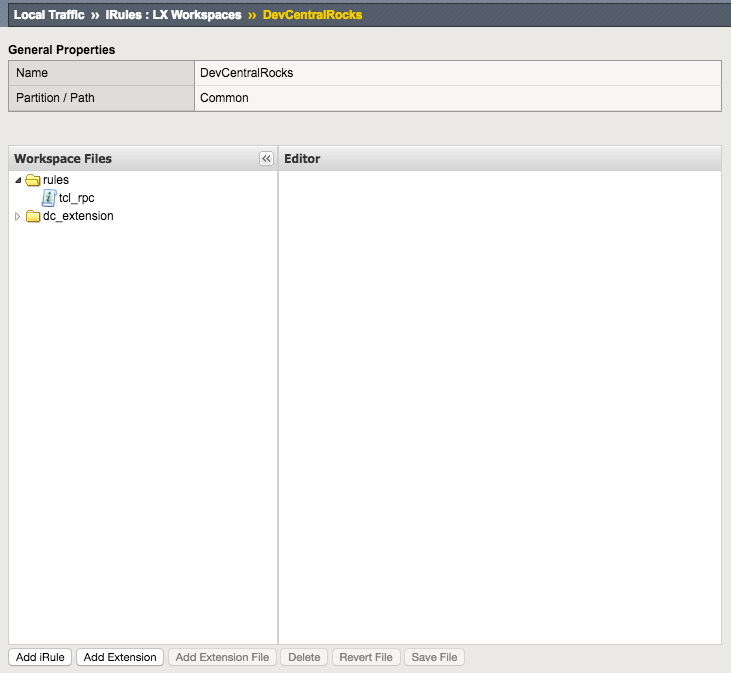
Task: Select the rules folder label
Action: click(56, 180)
